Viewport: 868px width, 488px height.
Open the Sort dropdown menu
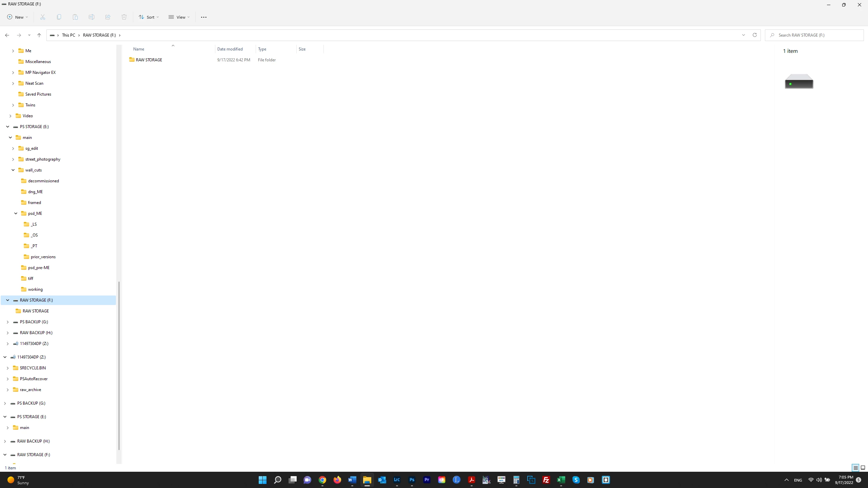pyautogui.click(x=149, y=17)
